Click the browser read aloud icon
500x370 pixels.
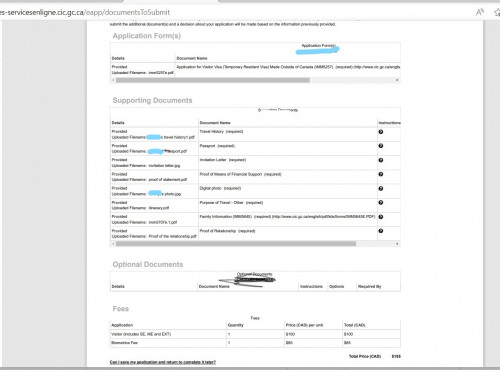click(x=480, y=12)
